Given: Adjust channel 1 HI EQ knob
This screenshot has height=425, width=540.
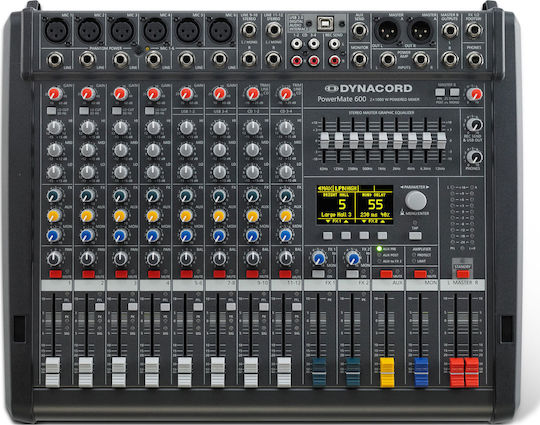Looking at the screenshot, I should click(x=54, y=128).
